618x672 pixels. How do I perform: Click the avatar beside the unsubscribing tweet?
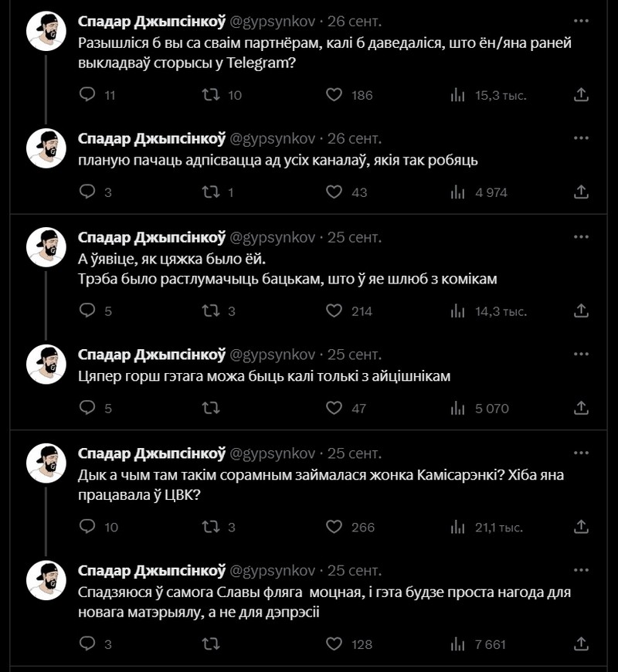[46, 149]
